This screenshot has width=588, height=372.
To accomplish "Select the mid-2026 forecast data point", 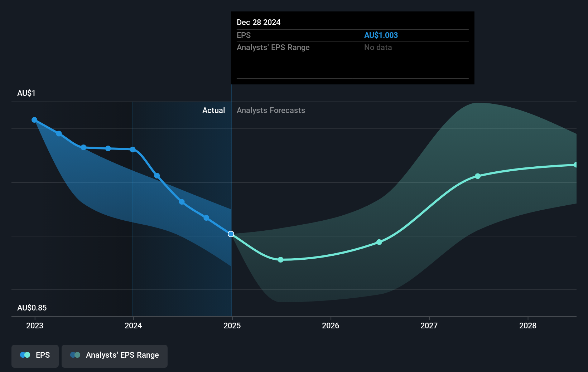I will tap(379, 242).
